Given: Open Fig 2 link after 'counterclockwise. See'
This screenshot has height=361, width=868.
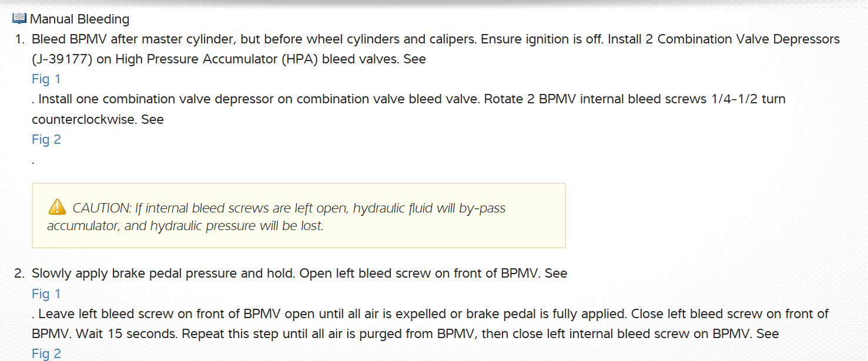Looking at the screenshot, I should pyautogui.click(x=46, y=140).
